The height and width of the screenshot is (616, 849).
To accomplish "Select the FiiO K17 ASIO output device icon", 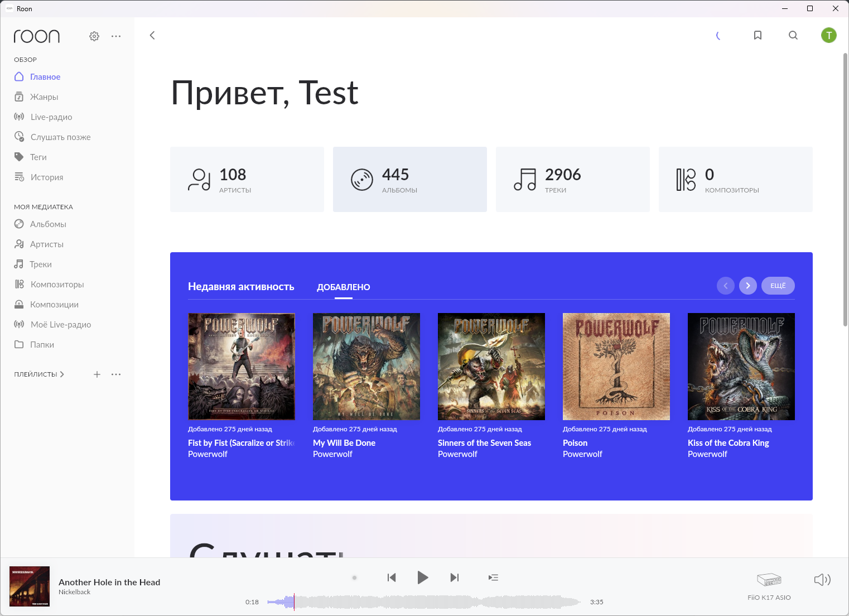I will [769, 580].
